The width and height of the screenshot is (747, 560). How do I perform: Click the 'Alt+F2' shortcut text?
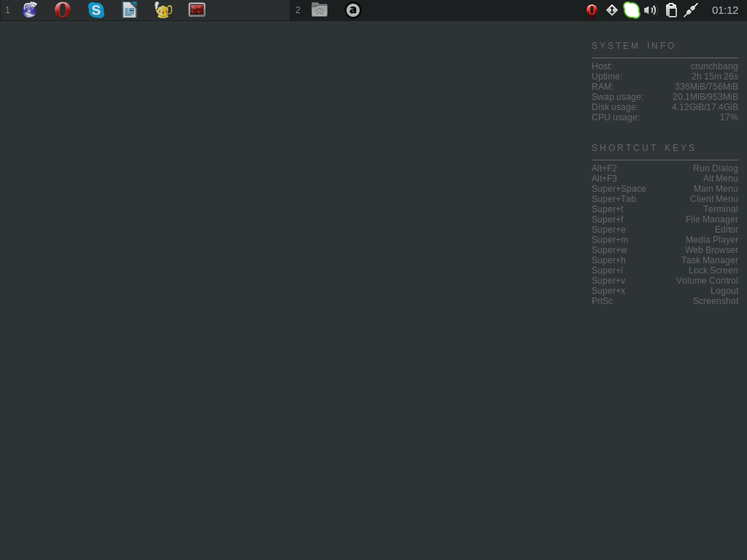point(604,168)
